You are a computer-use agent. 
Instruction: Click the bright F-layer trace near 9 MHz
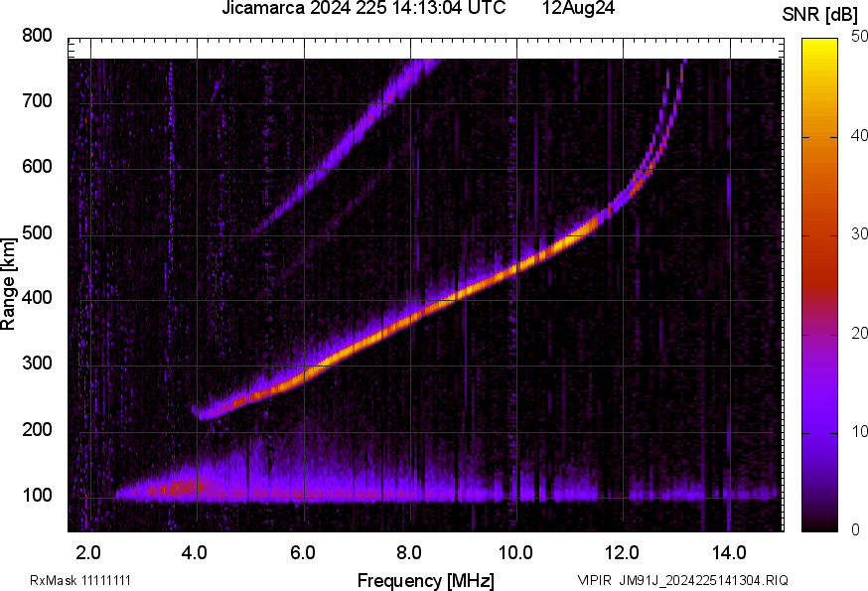(464, 292)
